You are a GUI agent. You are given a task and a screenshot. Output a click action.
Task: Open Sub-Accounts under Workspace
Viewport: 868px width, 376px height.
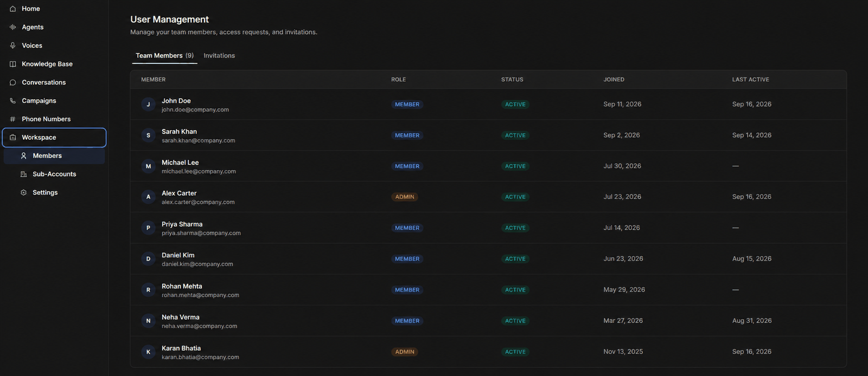click(54, 174)
